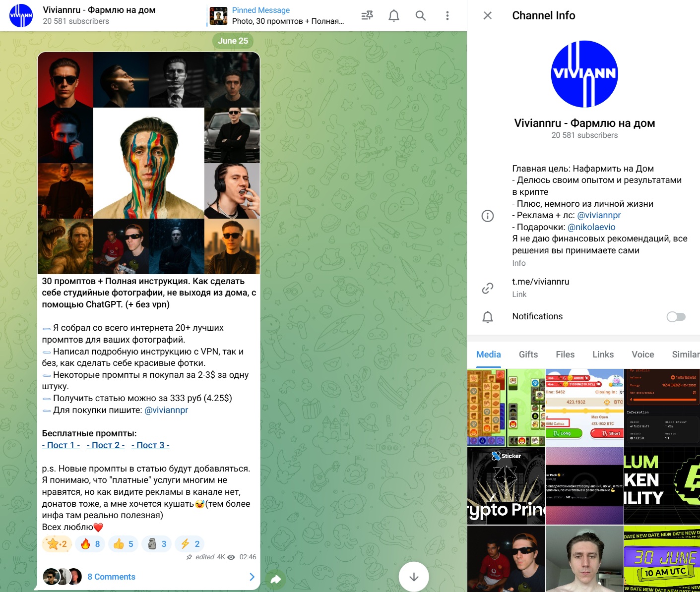Open the large painted-face portrait photo
This screenshot has width=700, height=592.
[x=149, y=163]
